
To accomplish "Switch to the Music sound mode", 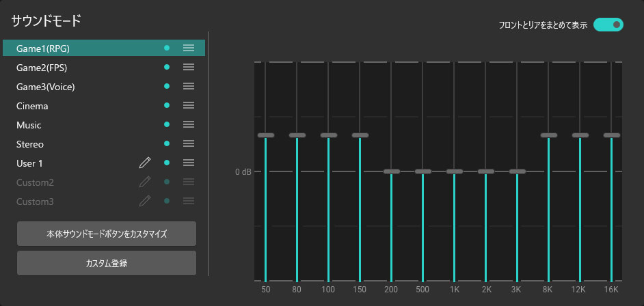I will pos(29,125).
